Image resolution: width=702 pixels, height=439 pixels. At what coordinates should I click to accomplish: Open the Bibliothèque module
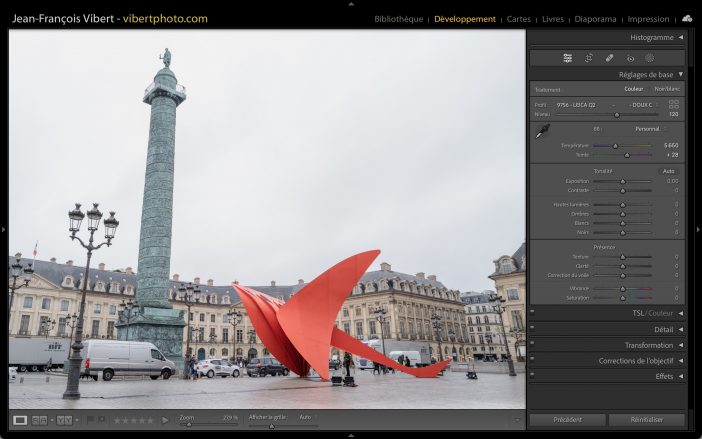click(398, 19)
